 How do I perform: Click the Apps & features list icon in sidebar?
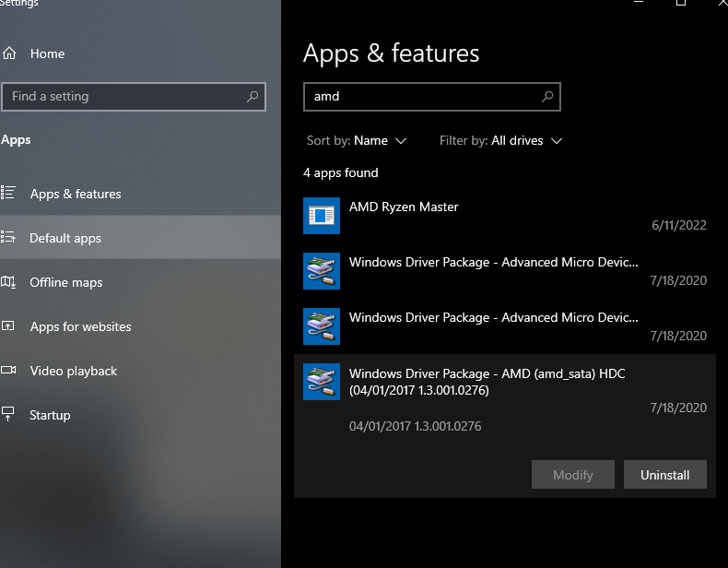8,193
